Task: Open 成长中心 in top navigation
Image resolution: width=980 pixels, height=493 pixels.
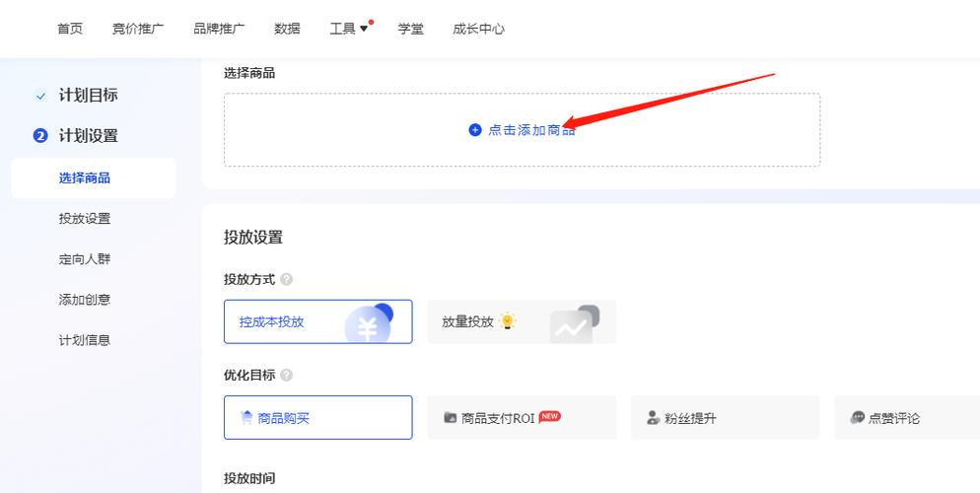Action: 479,29
